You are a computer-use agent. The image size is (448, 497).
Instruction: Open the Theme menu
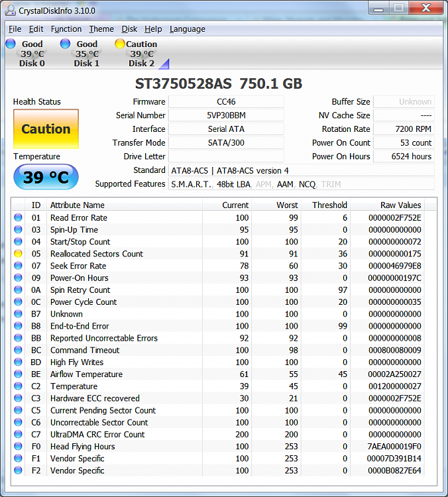[101, 29]
